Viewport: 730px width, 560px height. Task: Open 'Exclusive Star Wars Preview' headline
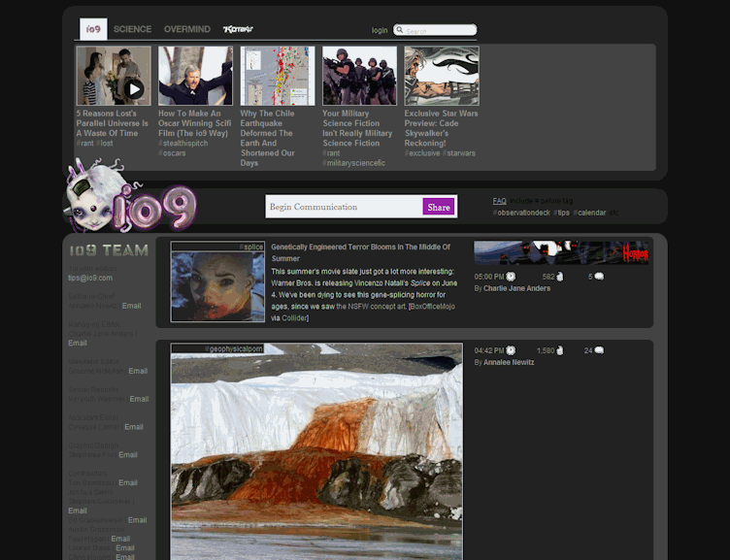(x=441, y=128)
